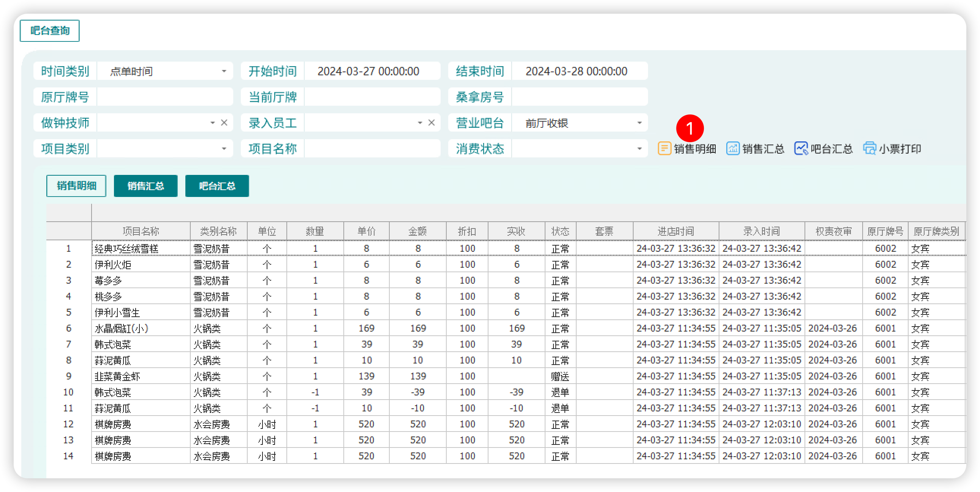The height and width of the screenshot is (492, 980).
Task: Open the 营业吧台 dropdown
Action: (x=640, y=122)
